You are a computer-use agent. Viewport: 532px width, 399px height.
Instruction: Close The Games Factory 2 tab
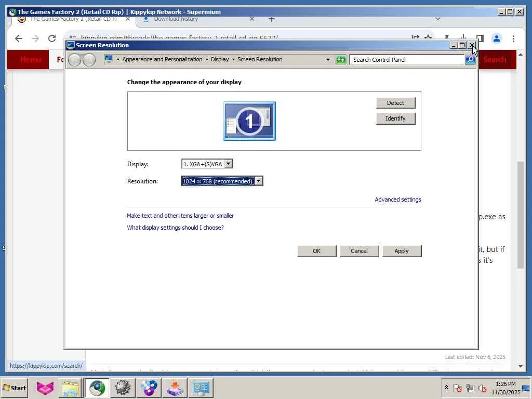tap(128, 19)
